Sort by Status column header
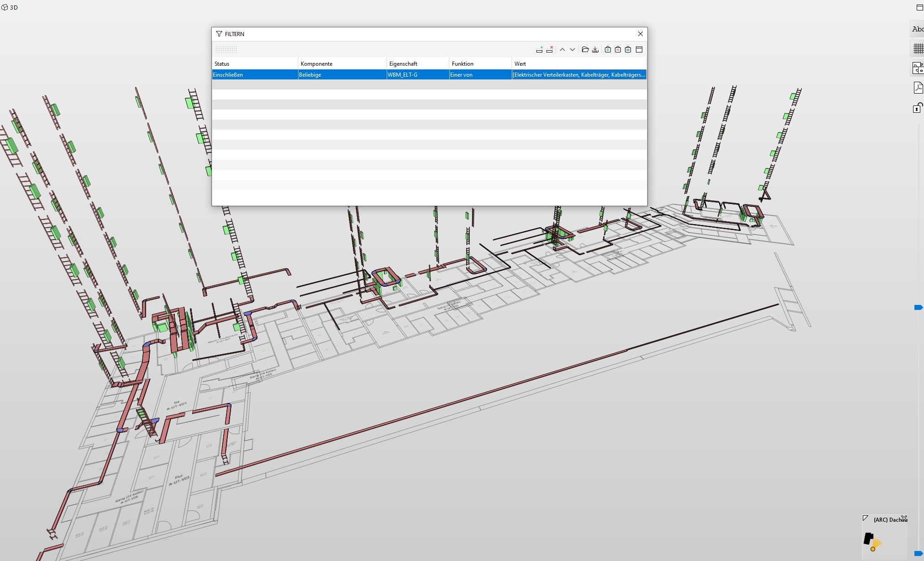The height and width of the screenshot is (561, 924). click(255, 64)
